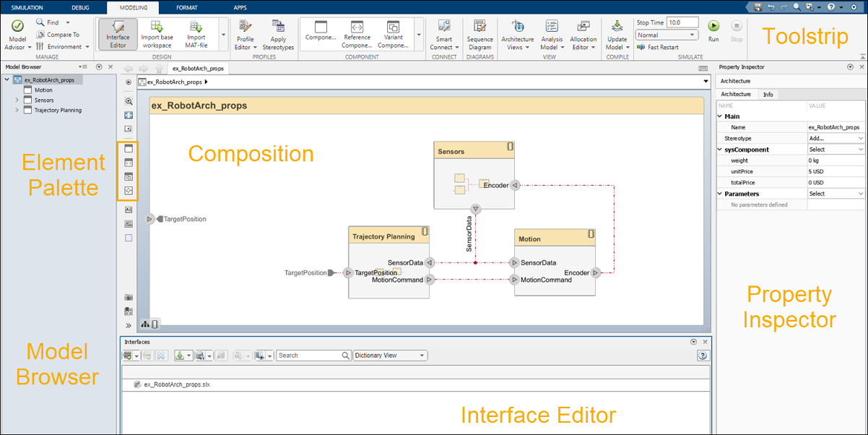Image resolution: width=868 pixels, height=435 pixels.
Task: Switch to Info tab in Property Inspector
Action: (768, 94)
